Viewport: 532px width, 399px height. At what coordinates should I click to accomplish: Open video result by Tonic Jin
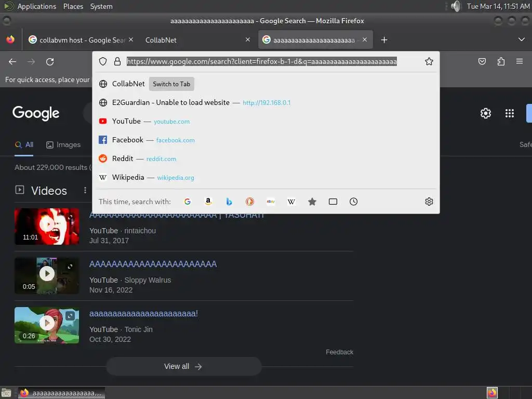click(143, 313)
